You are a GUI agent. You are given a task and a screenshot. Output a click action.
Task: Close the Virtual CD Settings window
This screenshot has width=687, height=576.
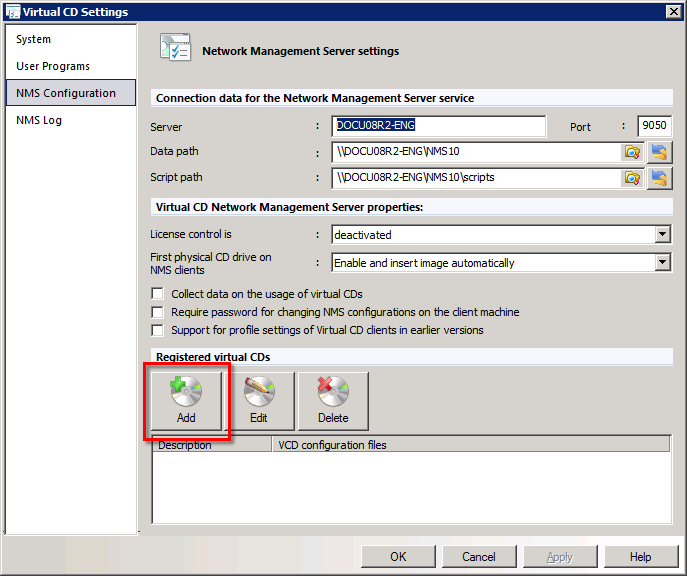click(x=673, y=12)
